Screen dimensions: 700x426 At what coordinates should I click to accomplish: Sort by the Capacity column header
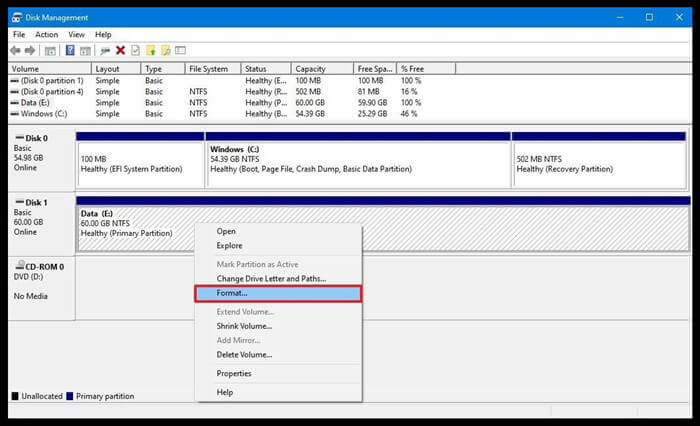[x=311, y=69]
